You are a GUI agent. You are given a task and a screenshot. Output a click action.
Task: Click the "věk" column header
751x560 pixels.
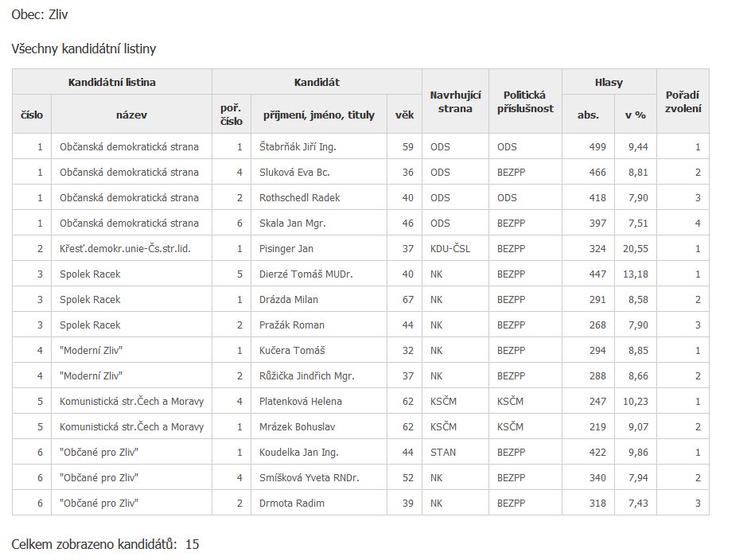405,115
